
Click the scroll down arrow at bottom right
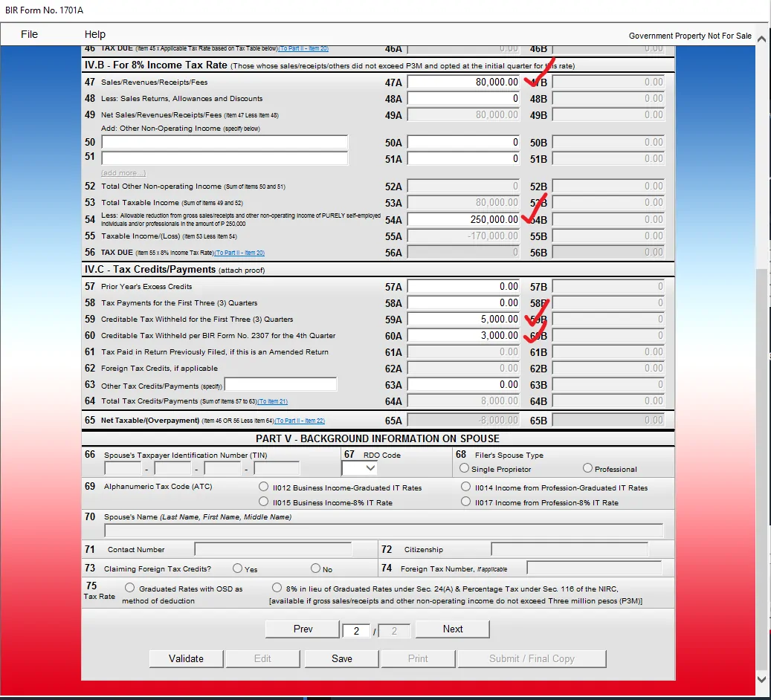[x=761, y=679]
